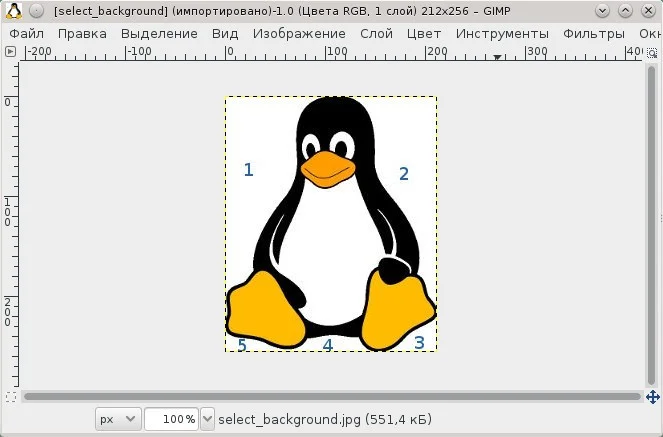Click the navigation cross icon at bottom right
This screenshot has width=663, height=437.
point(653,397)
